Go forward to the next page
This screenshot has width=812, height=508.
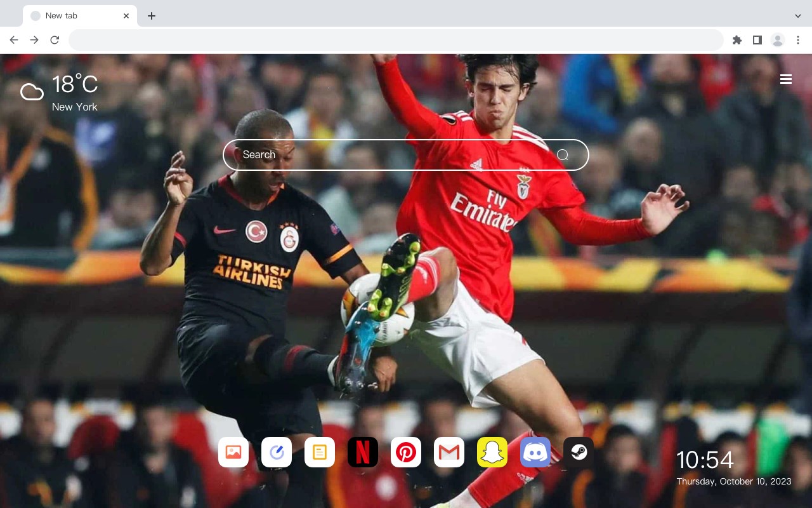click(x=34, y=40)
